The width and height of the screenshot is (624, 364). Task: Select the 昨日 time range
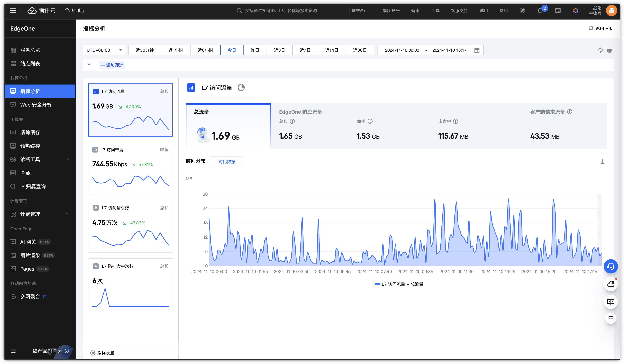[255, 50]
